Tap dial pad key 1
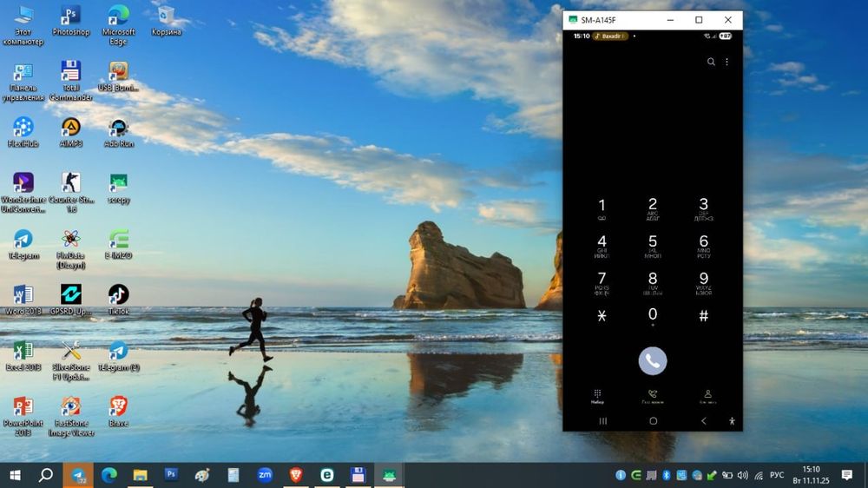The height and width of the screenshot is (488, 868). pyautogui.click(x=602, y=209)
